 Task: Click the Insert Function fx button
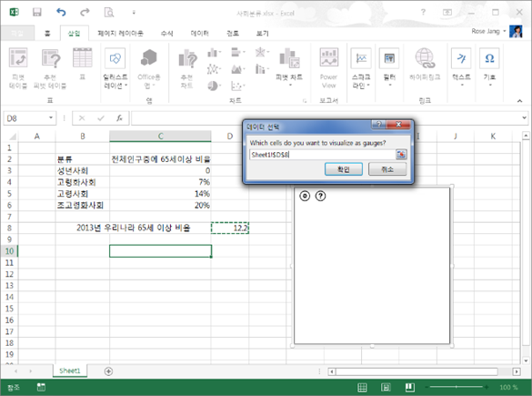coord(119,118)
